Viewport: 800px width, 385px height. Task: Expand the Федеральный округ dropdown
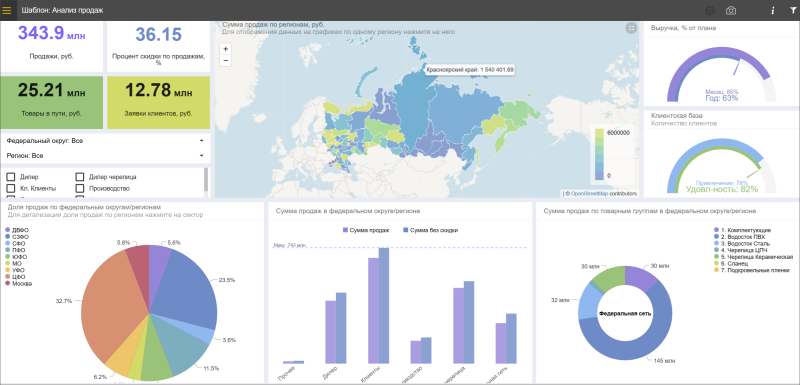105,140
